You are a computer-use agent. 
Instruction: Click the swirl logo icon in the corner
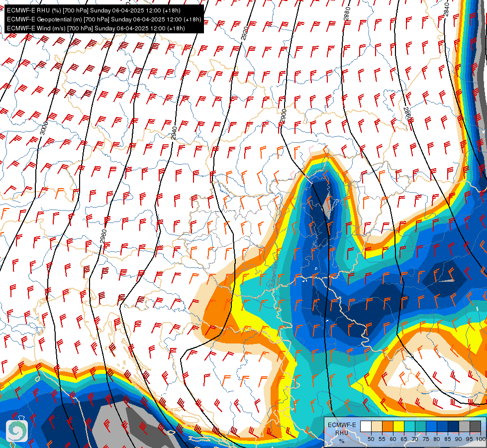(x=17, y=431)
